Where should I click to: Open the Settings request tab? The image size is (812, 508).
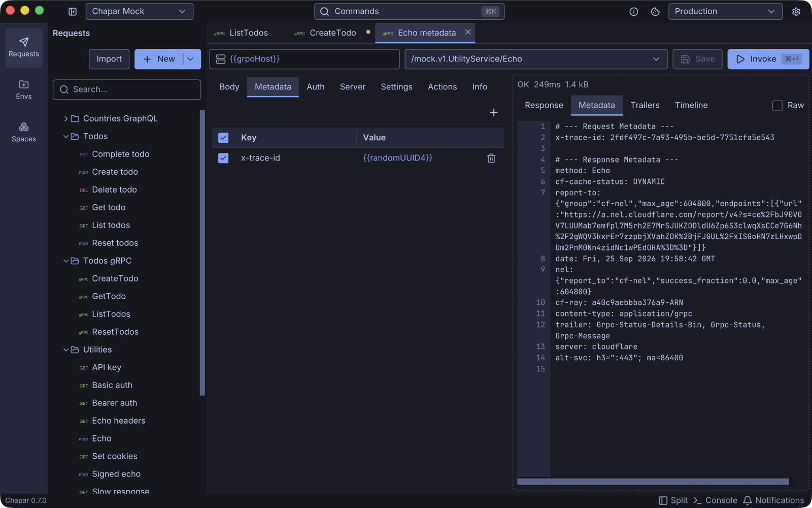tap(396, 87)
